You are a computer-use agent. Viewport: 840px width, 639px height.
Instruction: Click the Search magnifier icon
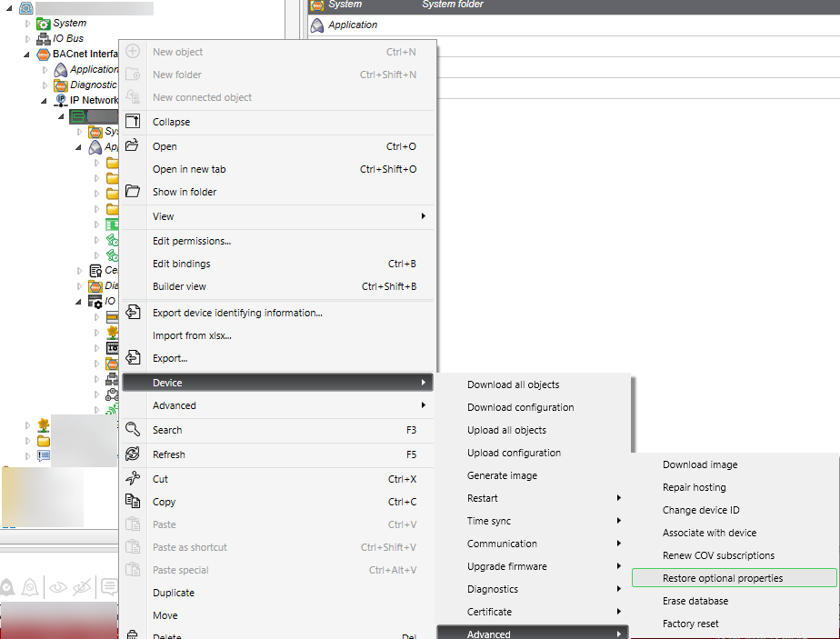(133, 429)
